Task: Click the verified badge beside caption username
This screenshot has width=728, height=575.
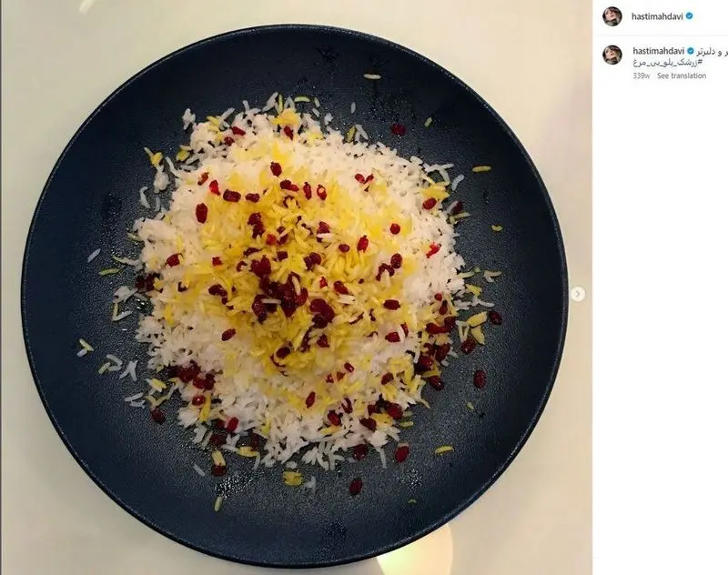Action: click(691, 51)
